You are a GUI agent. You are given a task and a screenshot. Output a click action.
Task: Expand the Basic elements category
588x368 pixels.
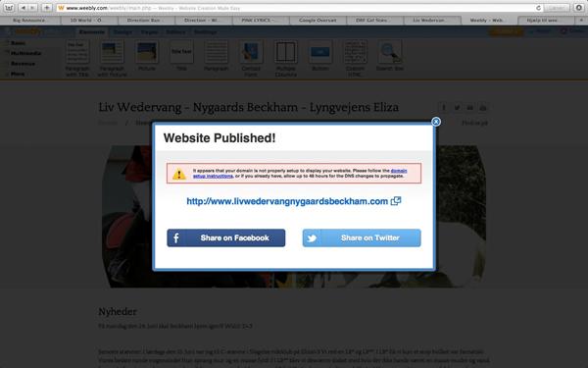pos(18,43)
